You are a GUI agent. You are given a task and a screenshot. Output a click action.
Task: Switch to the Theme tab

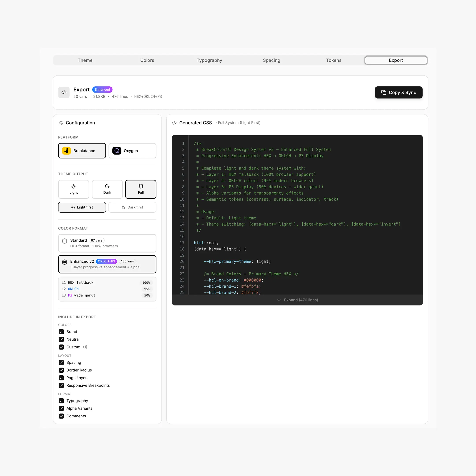click(x=85, y=60)
